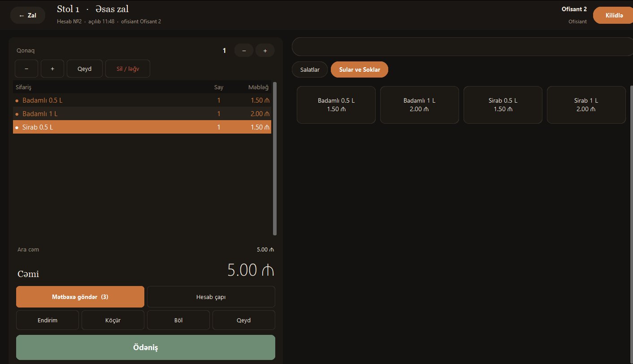
Task: Click the Sifariş column header
Action: (x=24, y=87)
